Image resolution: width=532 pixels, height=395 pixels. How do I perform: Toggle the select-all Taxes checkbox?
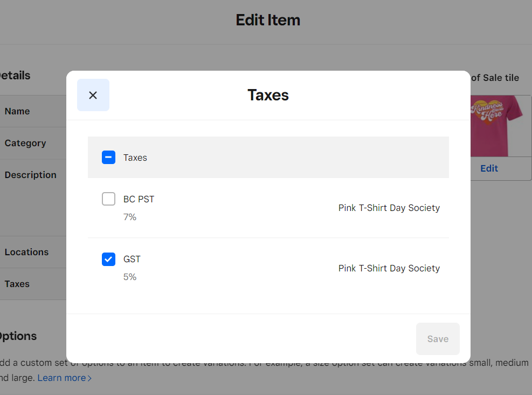[108, 158]
